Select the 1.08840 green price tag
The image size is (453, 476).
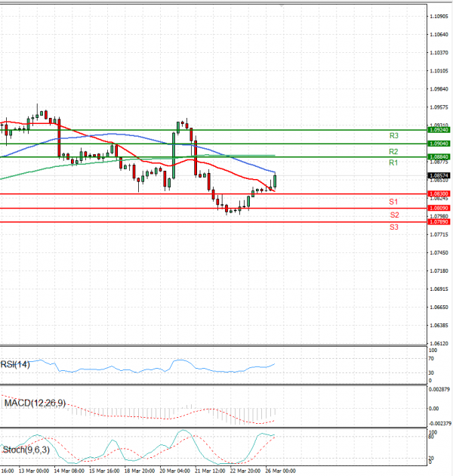click(439, 157)
